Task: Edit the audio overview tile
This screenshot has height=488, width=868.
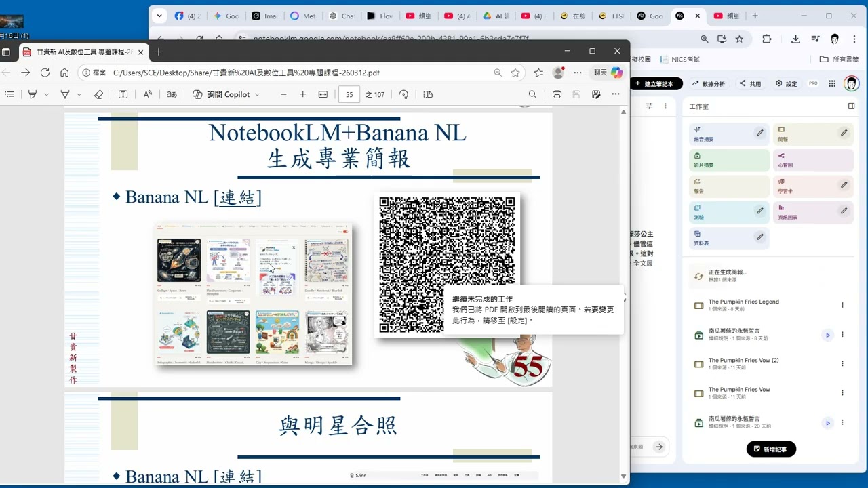Action: (760, 133)
